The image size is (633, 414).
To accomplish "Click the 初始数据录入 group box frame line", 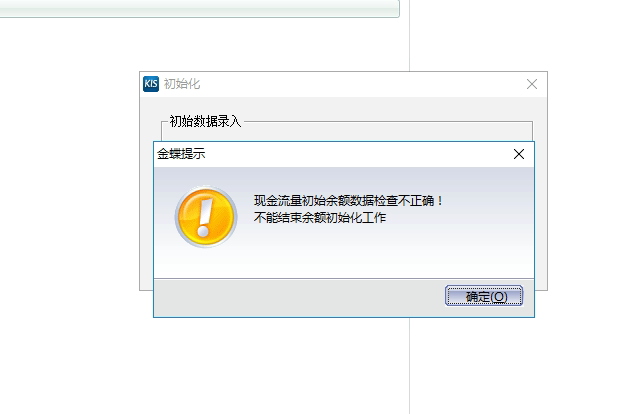I will (x=388, y=121).
